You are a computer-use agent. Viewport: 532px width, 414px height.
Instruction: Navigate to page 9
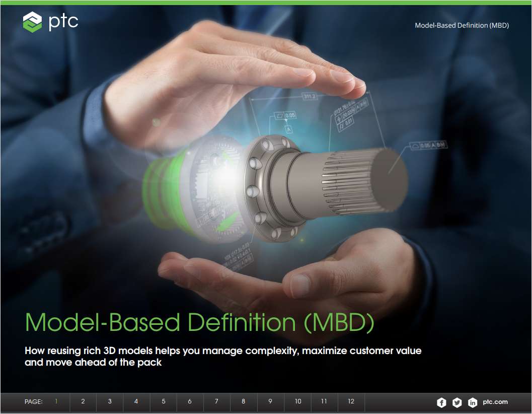[270, 401]
